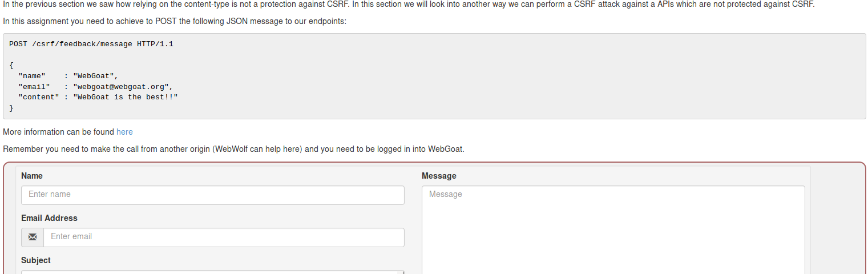Click the "name" : "WebGoat" JSON line

(68, 76)
